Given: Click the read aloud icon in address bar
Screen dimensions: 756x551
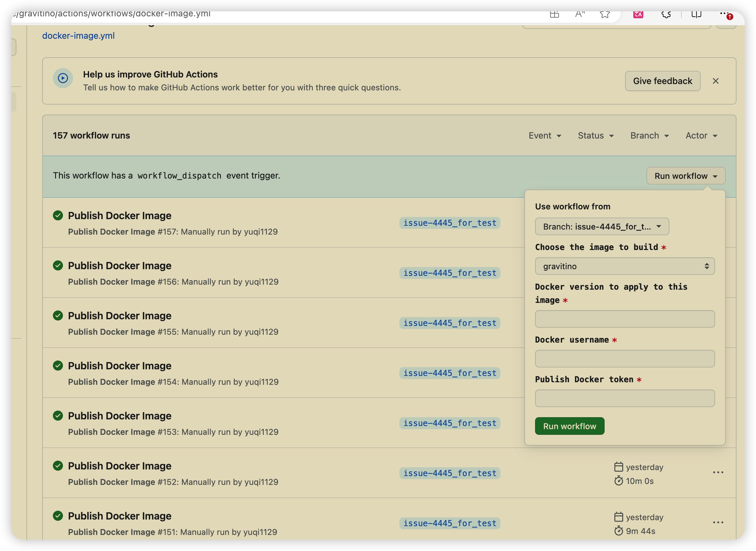Looking at the screenshot, I should (x=580, y=14).
